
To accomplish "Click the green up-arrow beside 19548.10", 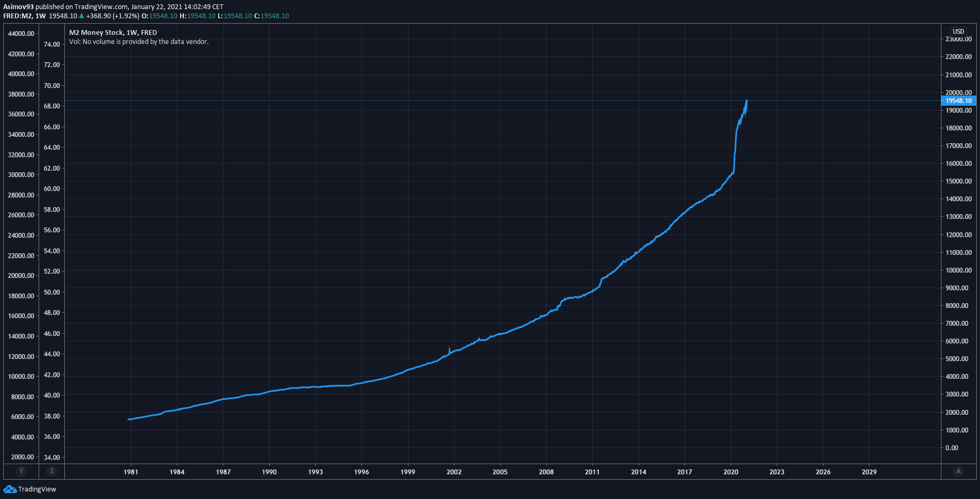I will tap(81, 16).
